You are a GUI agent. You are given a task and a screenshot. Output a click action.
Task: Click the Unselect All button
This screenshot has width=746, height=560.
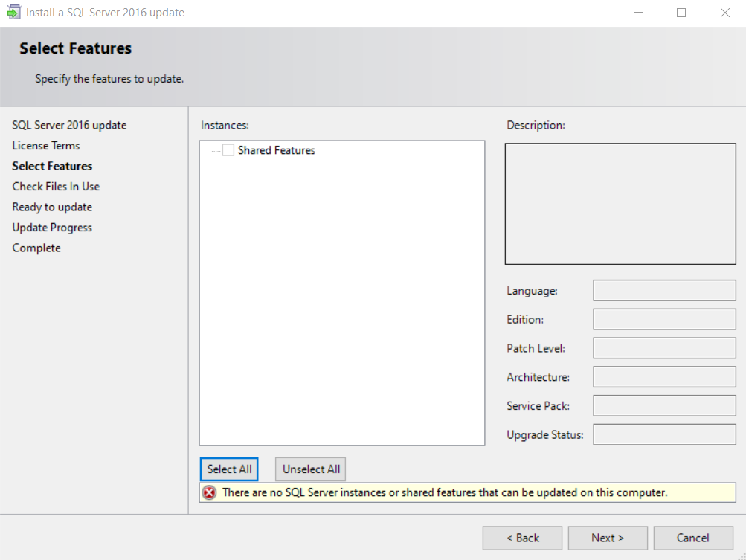[311, 469]
